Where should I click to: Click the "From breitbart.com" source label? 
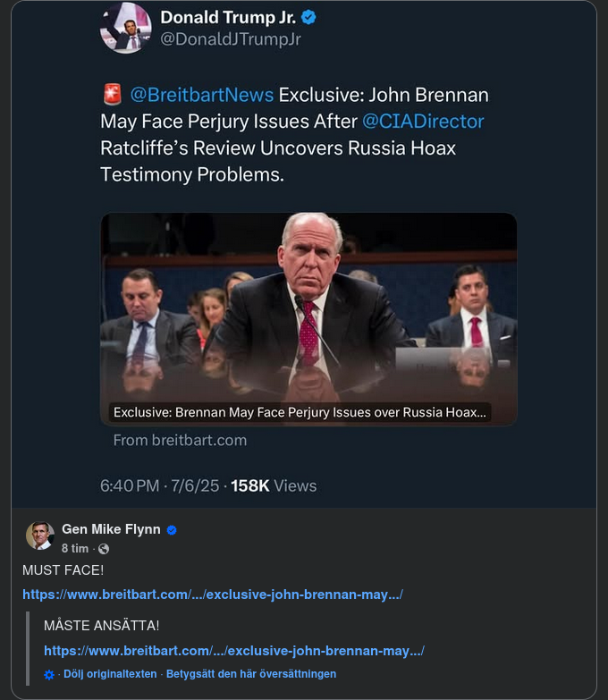point(180,440)
